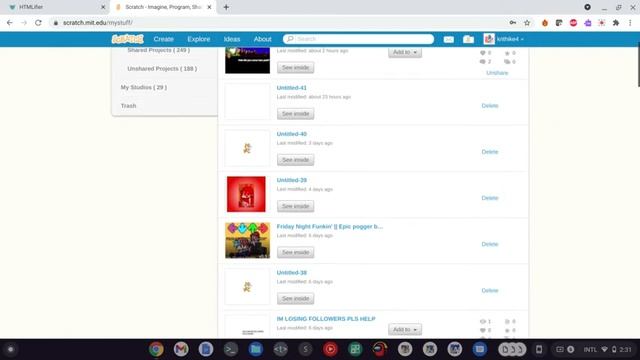The image size is (640, 360).
Task: Open the Chrome extensions puzzle icon
Action: (616, 23)
